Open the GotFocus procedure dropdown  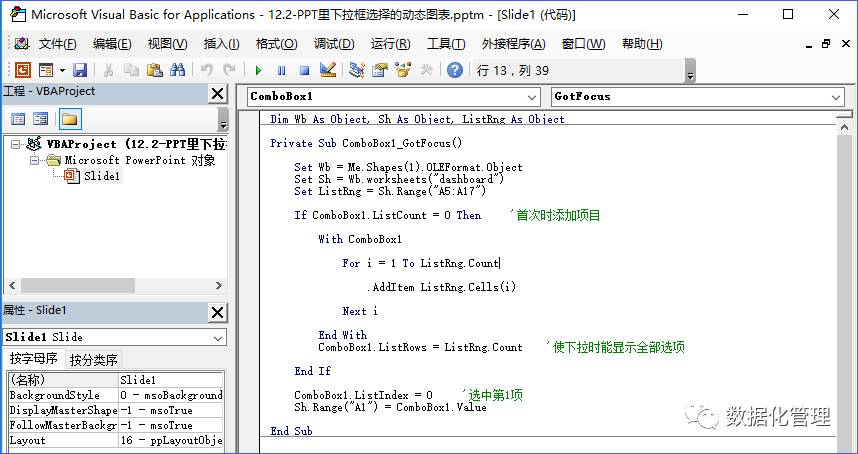pos(836,97)
